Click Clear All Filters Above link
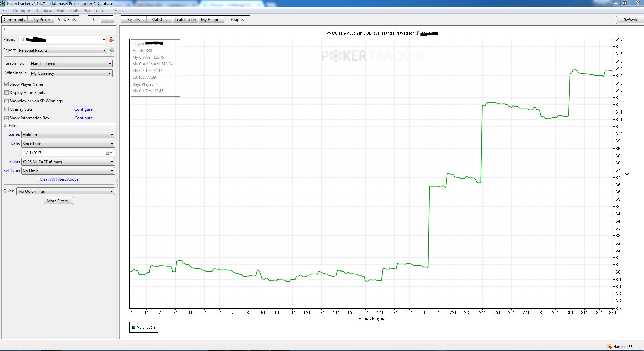This screenshot has width=644, height=351. tap(59, 179)
